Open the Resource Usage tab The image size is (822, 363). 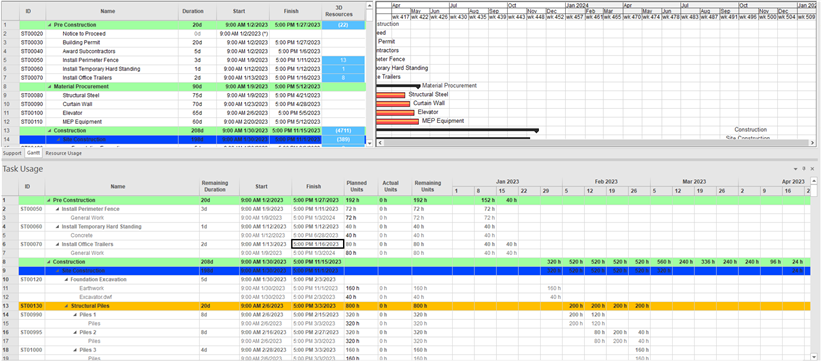[x=63, y=153]
